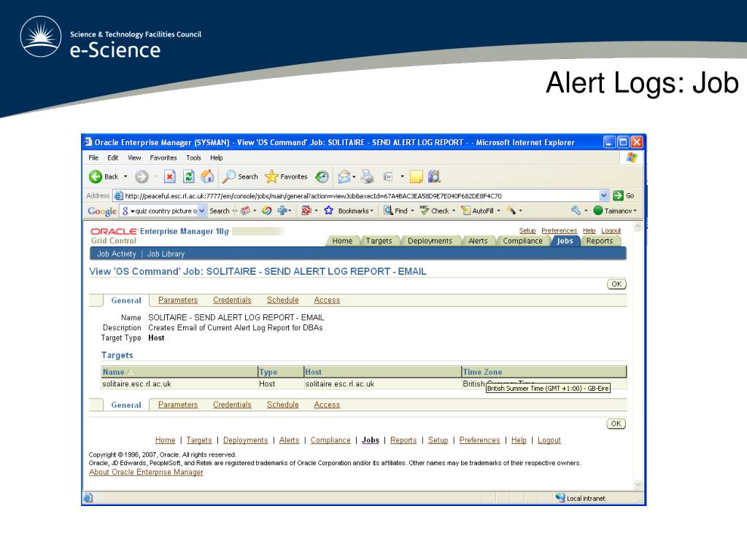
Task: Open the Tools menu
Action: tap(193, 157)
